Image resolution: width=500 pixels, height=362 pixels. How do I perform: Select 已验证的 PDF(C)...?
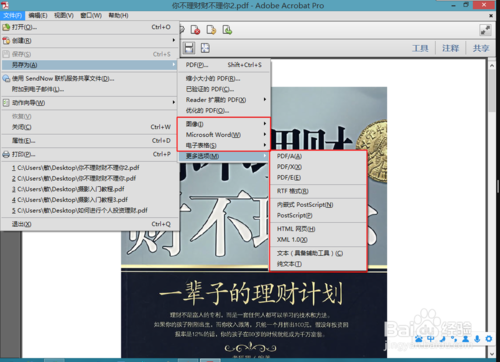pos(224,89)
